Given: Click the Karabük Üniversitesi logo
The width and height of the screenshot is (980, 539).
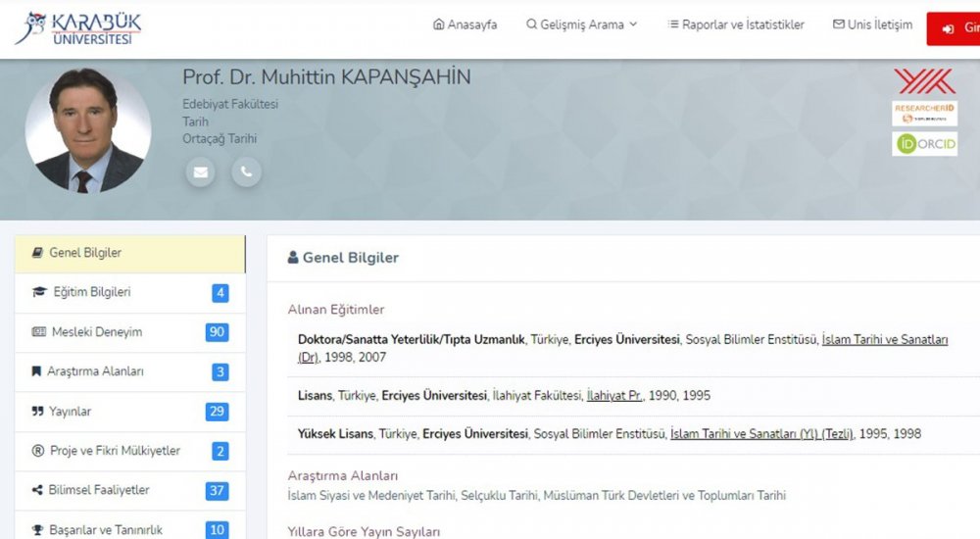Looking at the screenshot, I should (x=78, y=27).
